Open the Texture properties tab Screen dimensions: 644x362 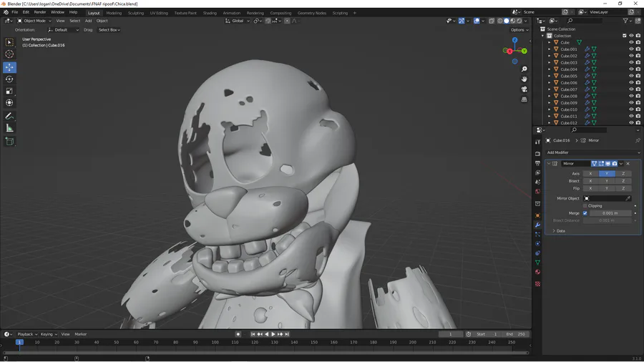coord(537,284)
